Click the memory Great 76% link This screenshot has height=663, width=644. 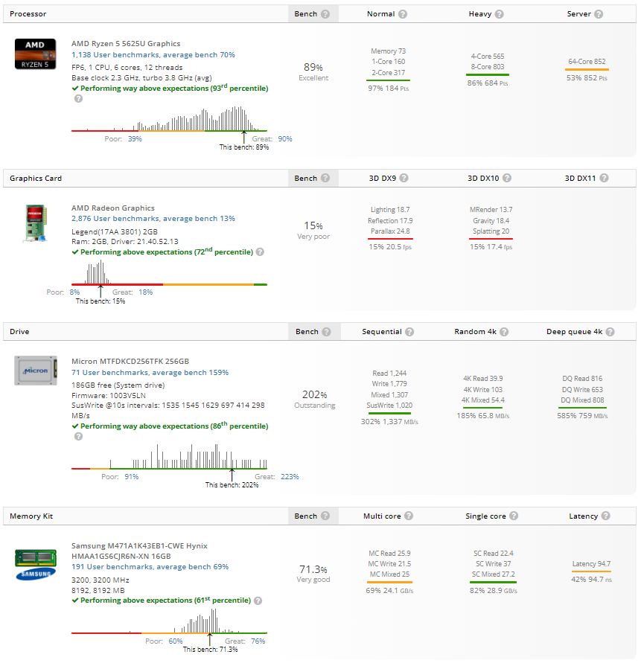coord(258,641)
